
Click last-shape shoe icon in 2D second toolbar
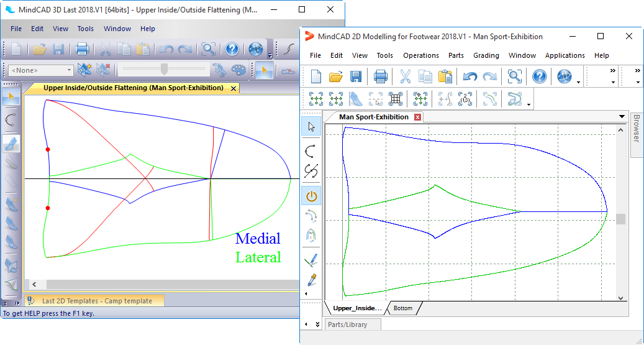point(356,99)
